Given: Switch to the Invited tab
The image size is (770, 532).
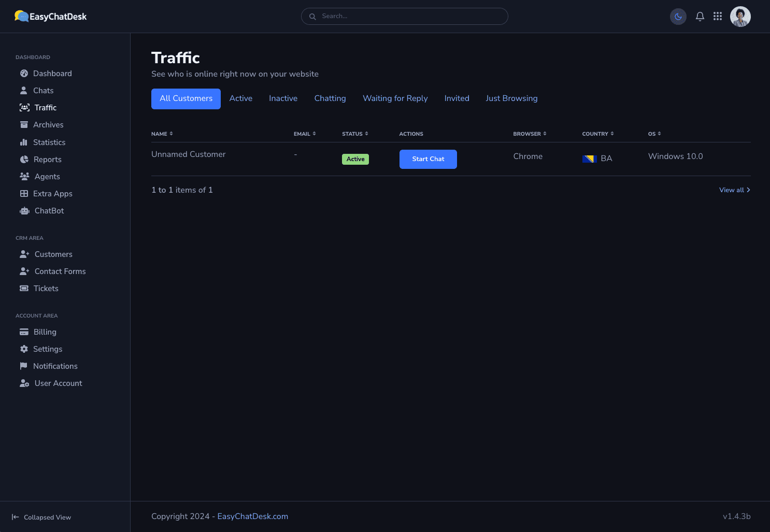Looking at the screenshot, I should point(457,99).
